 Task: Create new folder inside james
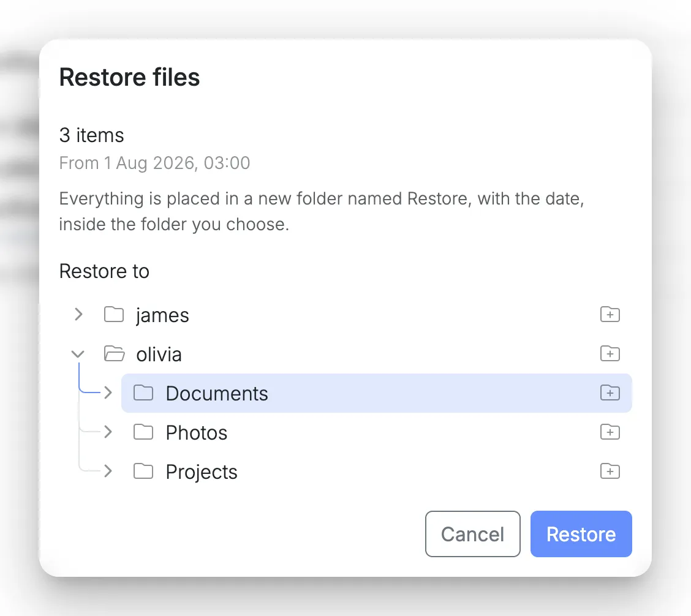tap(610, 315)
